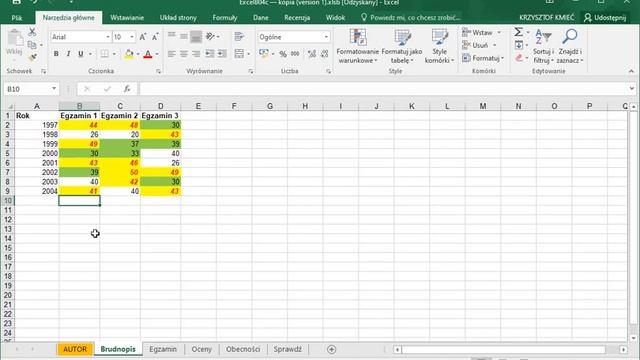Click Sortuj i filtruj icon
Viewport: 640px width, 360px height.
click(x=543, y=46)
